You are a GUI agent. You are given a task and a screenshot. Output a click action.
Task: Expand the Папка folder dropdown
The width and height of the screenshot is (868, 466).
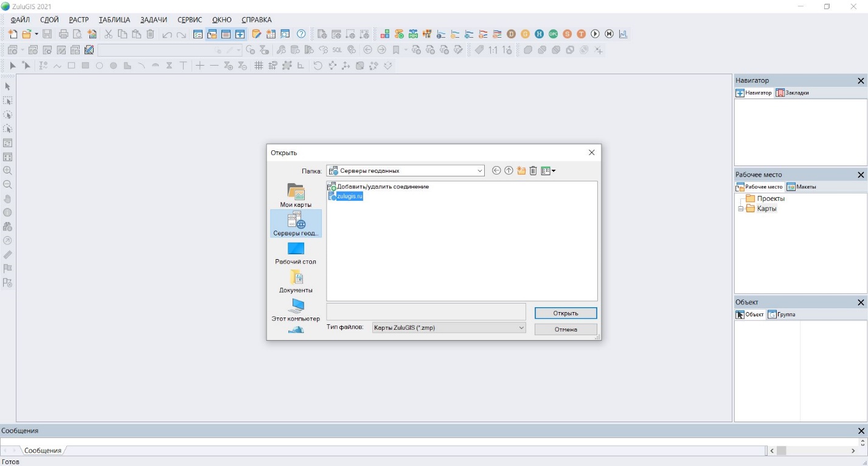[x=479, y=171]
